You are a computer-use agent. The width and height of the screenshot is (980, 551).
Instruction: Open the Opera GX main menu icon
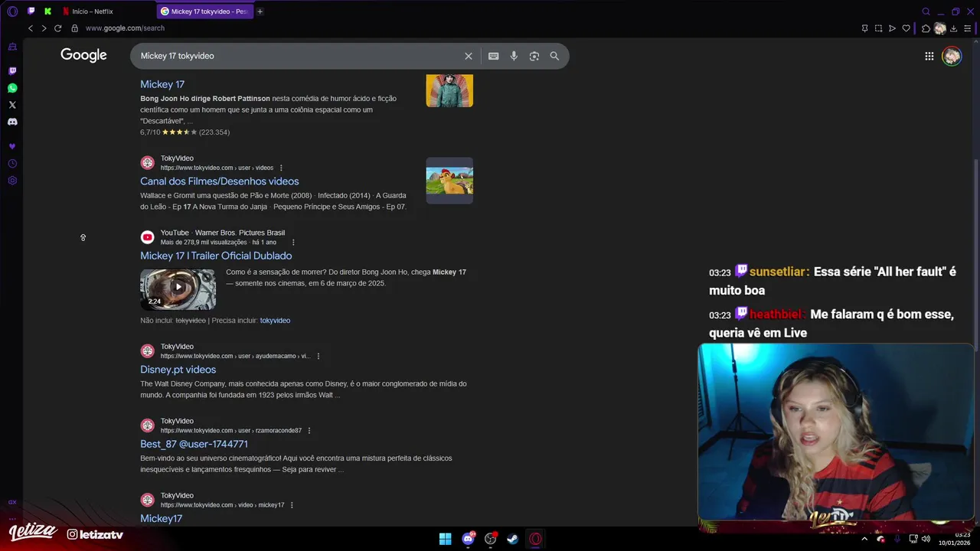(x=11, y=11)
